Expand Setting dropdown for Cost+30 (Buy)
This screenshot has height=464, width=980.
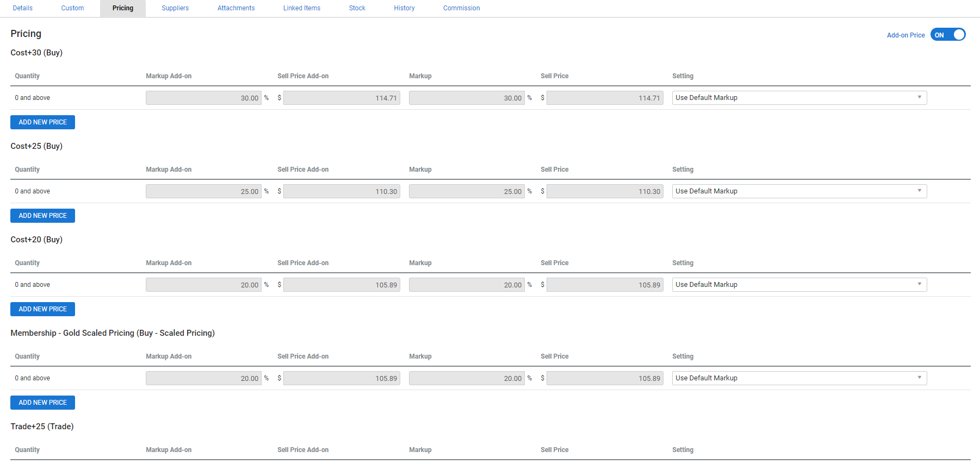[799, 98]
